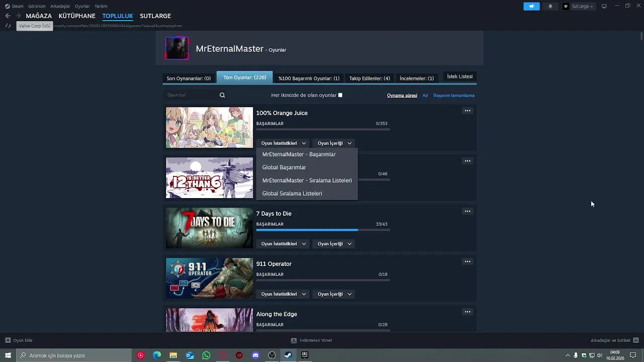
Task: Open 12 is Better Than 6 thumbnail
Action: [209, 177]
